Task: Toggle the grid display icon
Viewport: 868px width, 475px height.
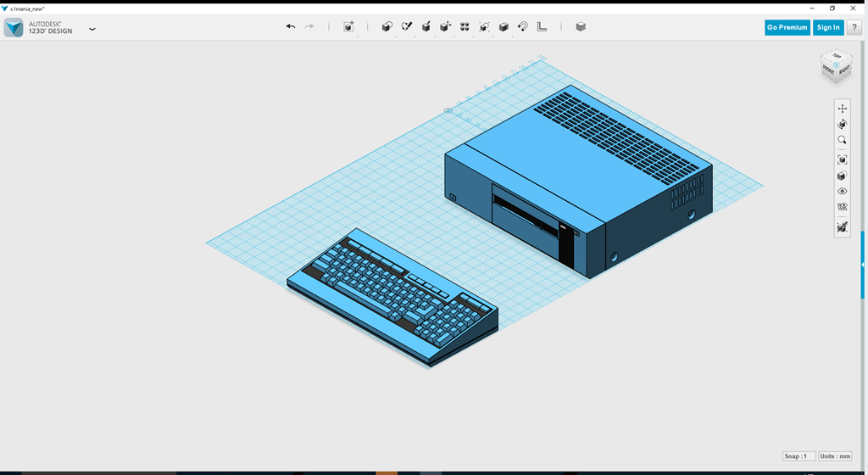Action: (x=842, y=207)
